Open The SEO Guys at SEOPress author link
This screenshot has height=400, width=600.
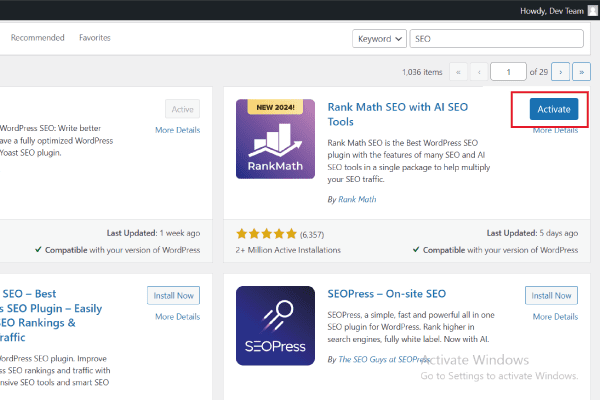coord(384,359)
